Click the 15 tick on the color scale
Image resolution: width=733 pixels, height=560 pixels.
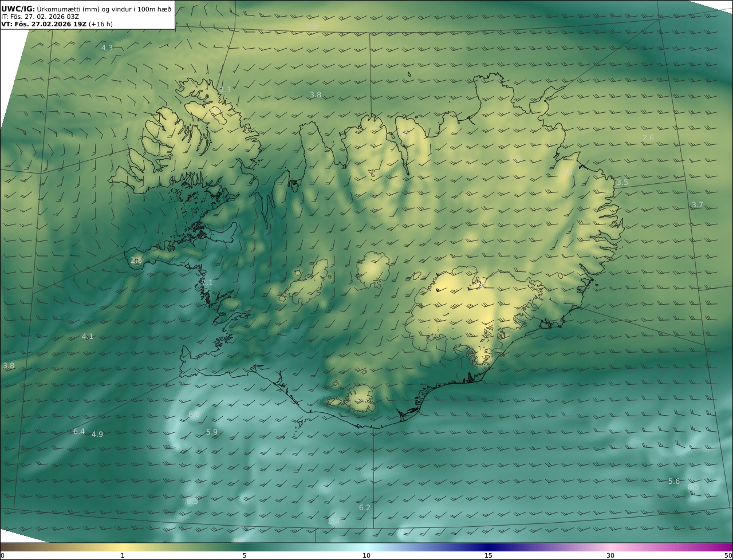488,556
